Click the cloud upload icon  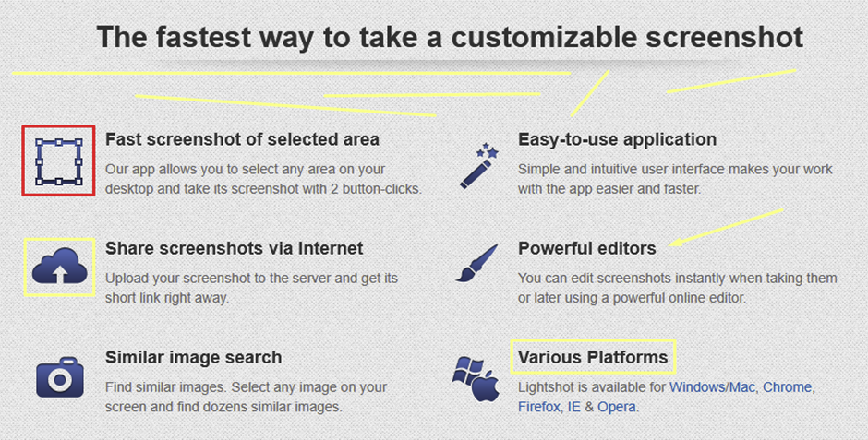59,268
